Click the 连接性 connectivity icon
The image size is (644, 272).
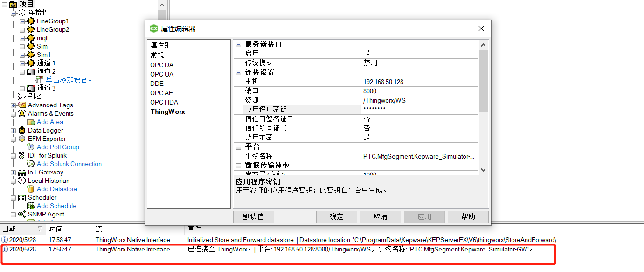click(22, 13)
